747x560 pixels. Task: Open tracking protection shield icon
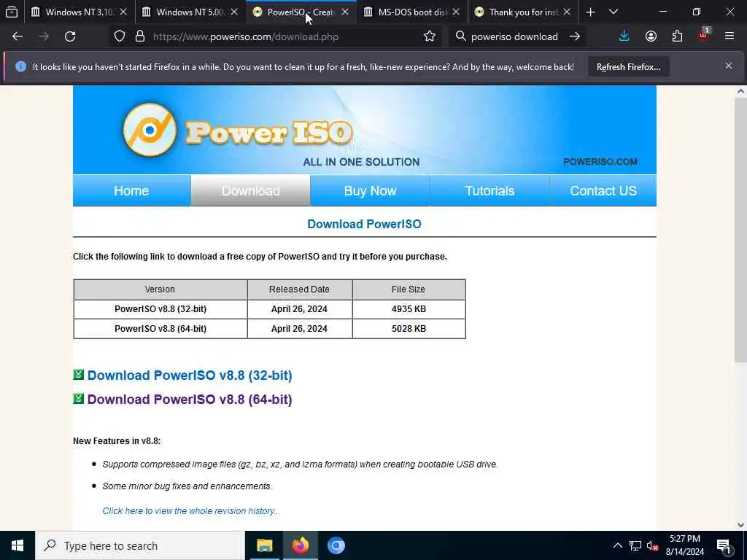coord(120,36)
